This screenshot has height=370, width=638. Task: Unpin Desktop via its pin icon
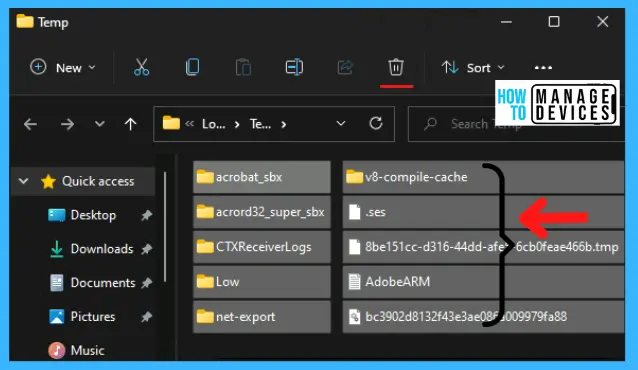146,215
